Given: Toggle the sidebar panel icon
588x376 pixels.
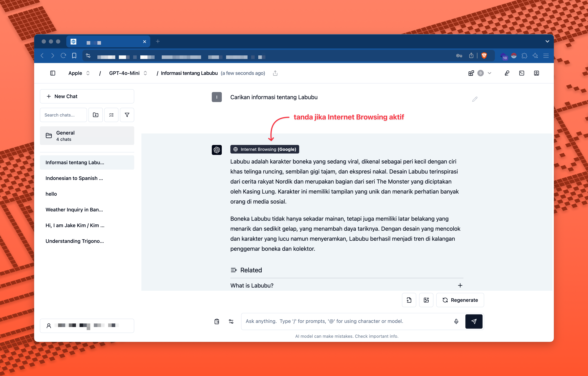Looking at the screenshot, I should (53, 73).
